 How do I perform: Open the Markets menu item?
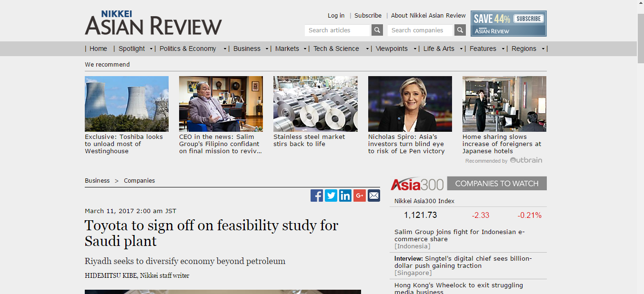pyautogui.click(x=287, y=49)
